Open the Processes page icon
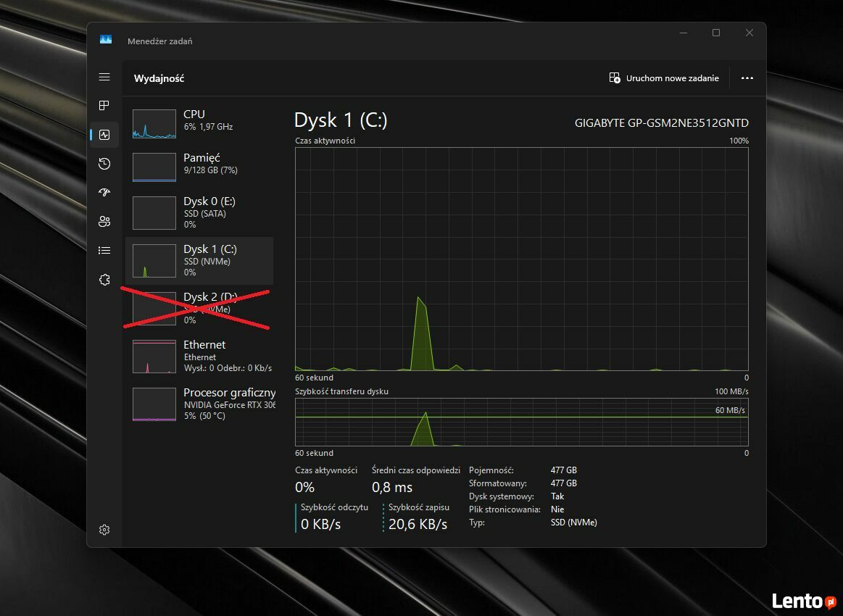Image resolution: width=843 pixels, height=616 pixels. (104, 106)
